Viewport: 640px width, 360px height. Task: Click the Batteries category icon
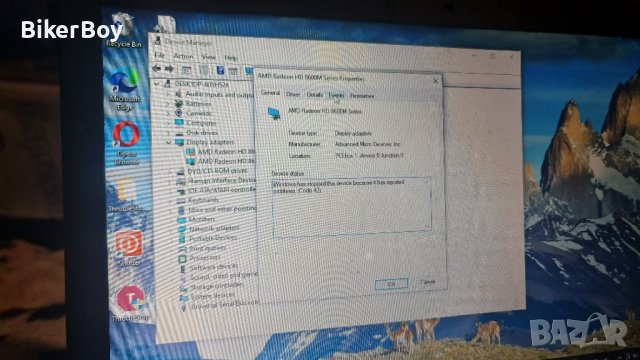[x=178, y=103]
